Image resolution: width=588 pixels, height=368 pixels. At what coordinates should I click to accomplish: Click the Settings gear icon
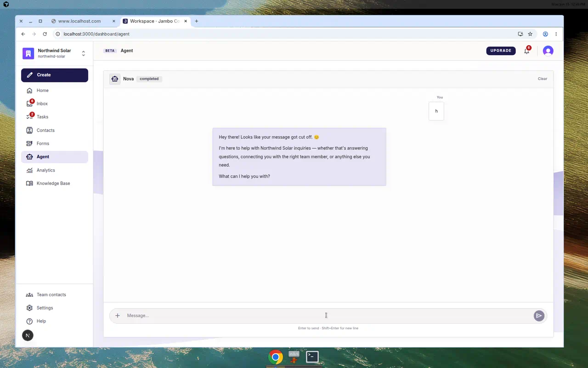point(29,308)
